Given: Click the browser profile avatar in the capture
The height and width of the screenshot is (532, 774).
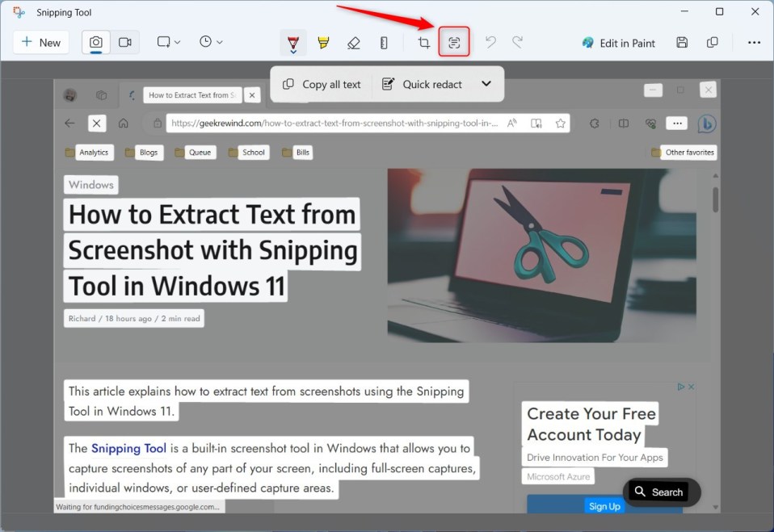Looking at the screenshot, I should [x=70, y=94].
